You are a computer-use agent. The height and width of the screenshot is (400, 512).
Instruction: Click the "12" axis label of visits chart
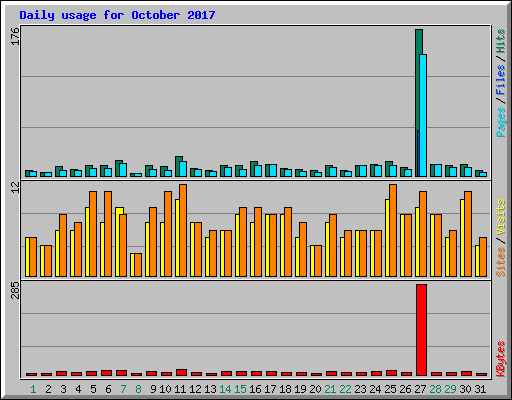(x=15, y=188)
